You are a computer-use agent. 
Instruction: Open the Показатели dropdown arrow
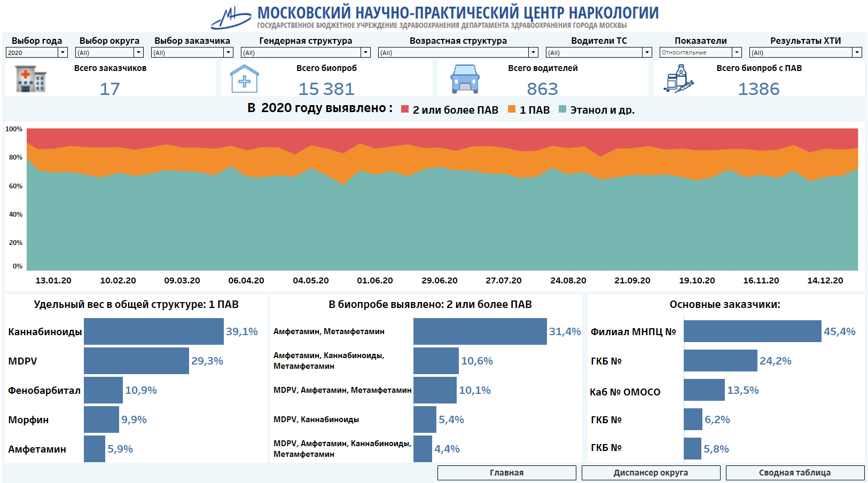[737, 52]
